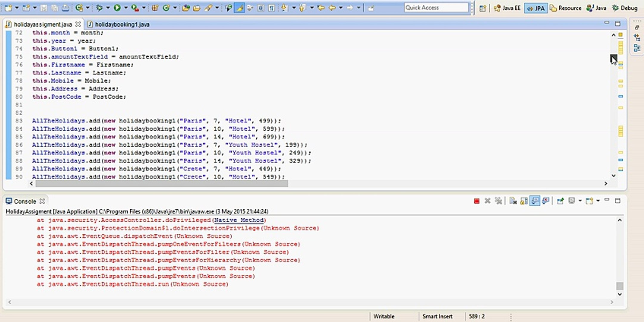
Task: Close the holidayassigment.java tab
Action: pos(78,24)
